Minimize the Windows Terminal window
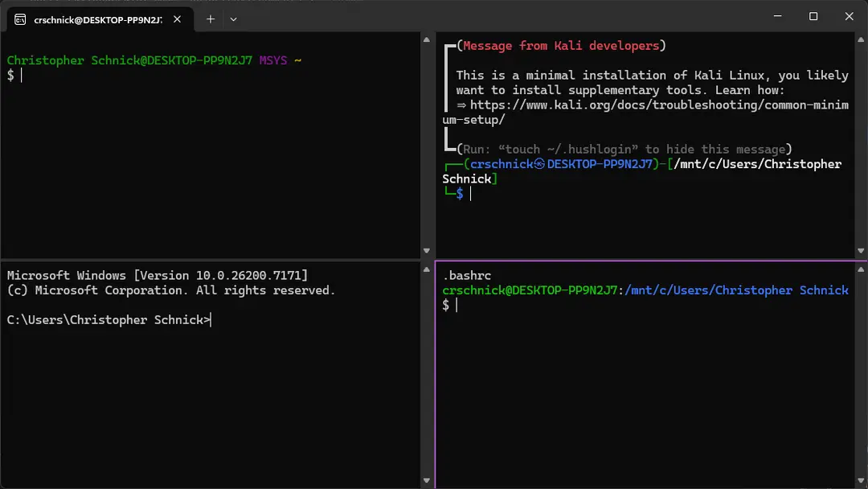Image resolution: width=868 pixels, height=489 pixels. point(777,16)
